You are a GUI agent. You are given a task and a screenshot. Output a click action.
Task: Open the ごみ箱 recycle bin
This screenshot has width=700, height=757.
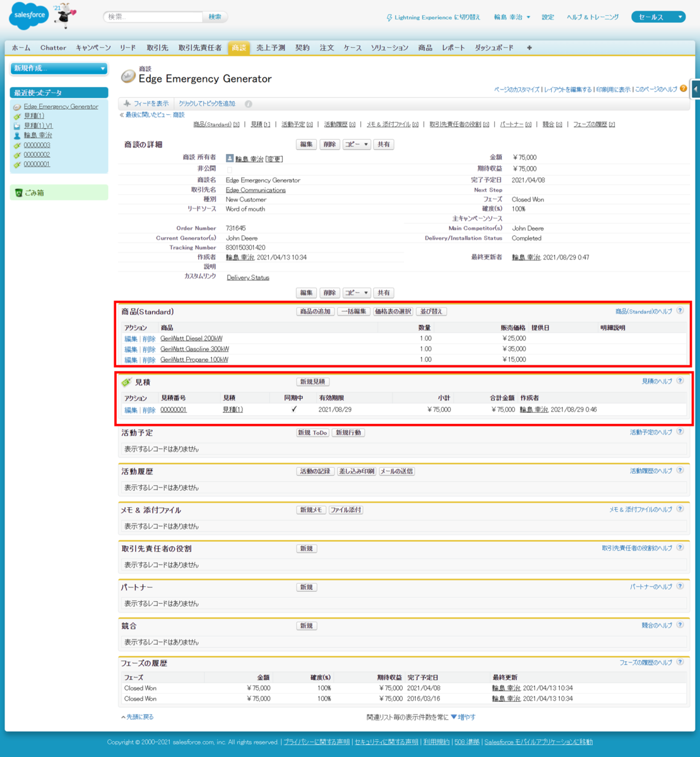pyautogui.click(x=34, y=193)
